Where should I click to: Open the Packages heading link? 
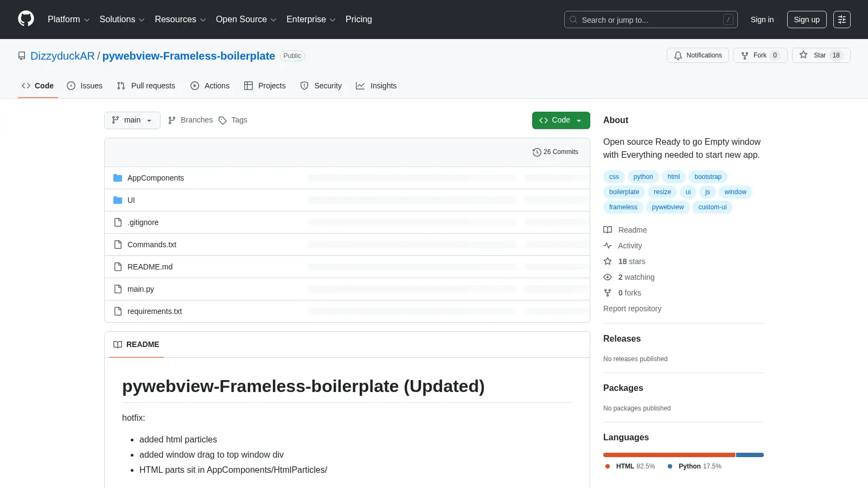click(623, 388)
